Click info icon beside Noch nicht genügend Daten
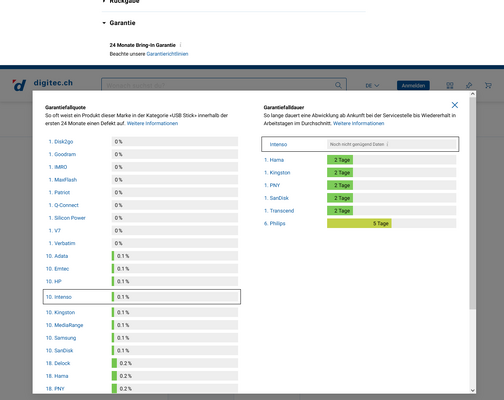 (387, 144)
